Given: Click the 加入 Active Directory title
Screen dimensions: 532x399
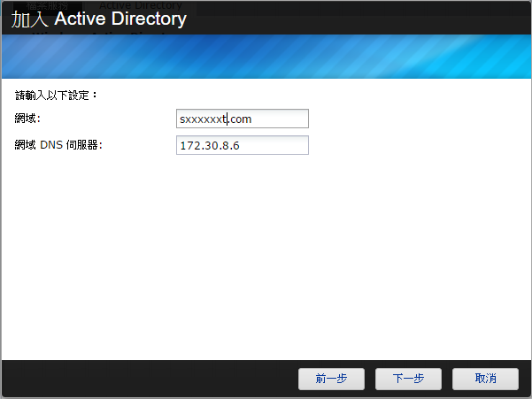Looking at the screenshot, I should pyautogui.click(x=99, y=19).
